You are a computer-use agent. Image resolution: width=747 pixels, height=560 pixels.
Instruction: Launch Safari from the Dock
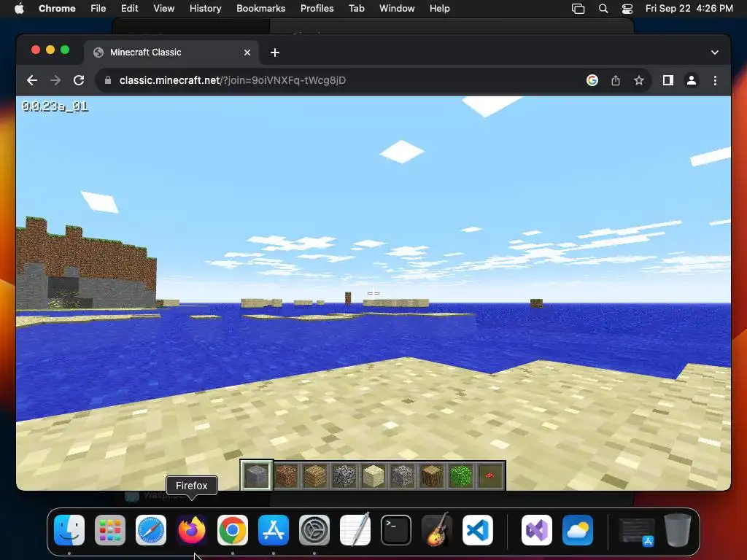pyautogui.click(x=151, y=530)
